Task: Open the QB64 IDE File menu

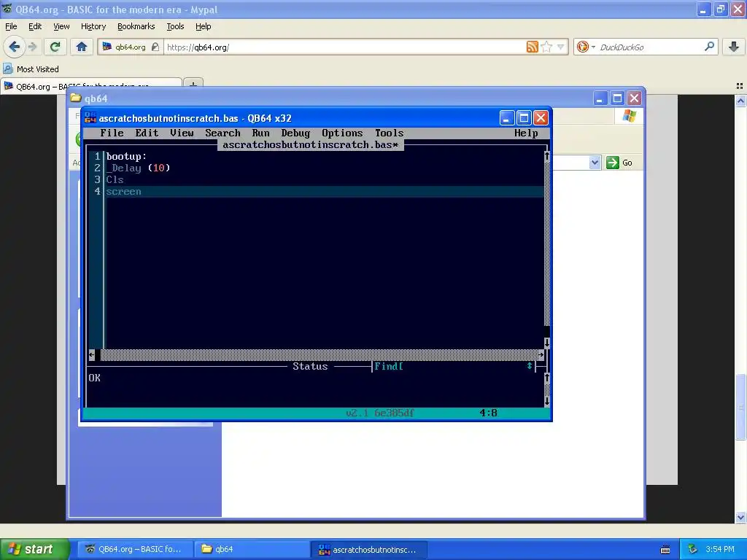Action: (x=112, y=133)
